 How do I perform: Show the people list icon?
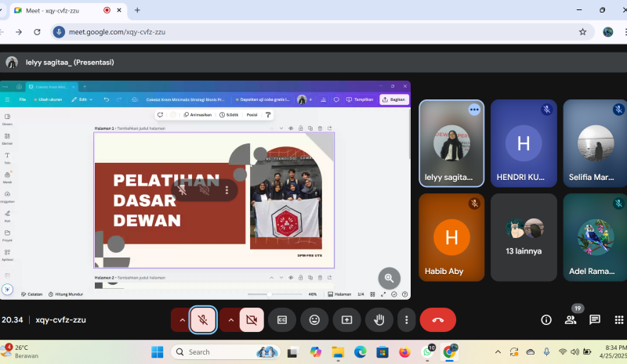coord(570,319)
